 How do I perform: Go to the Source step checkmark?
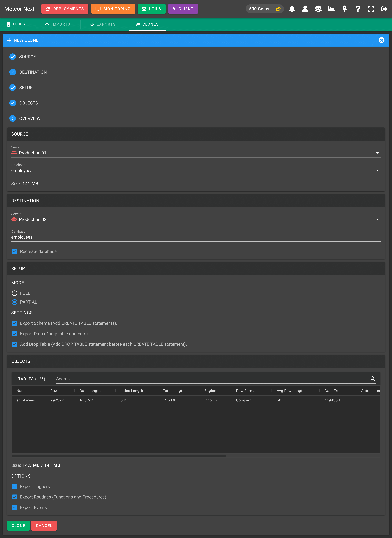click(x=13, y=57)
